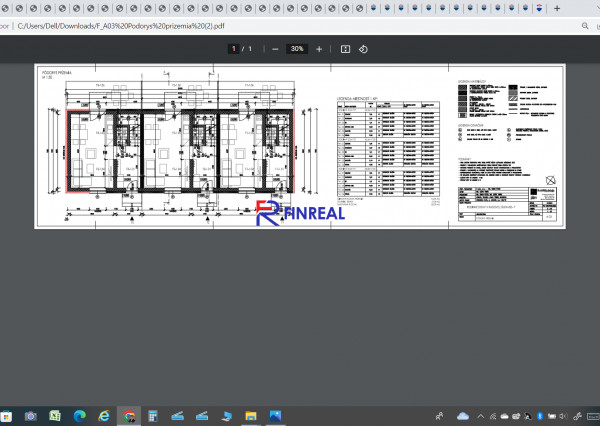Expand the hidden system tray icons
This screenshot has height=426, width=600.
481,416
